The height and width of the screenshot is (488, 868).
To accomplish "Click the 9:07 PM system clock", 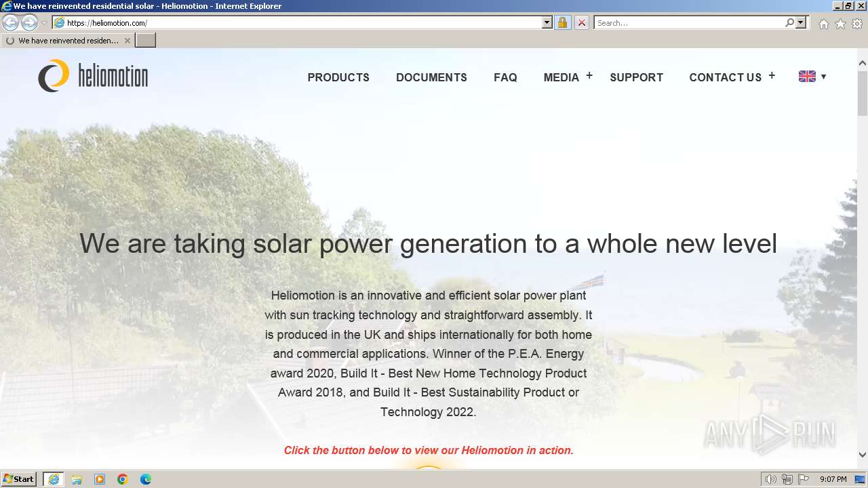I will pos(833,479).
